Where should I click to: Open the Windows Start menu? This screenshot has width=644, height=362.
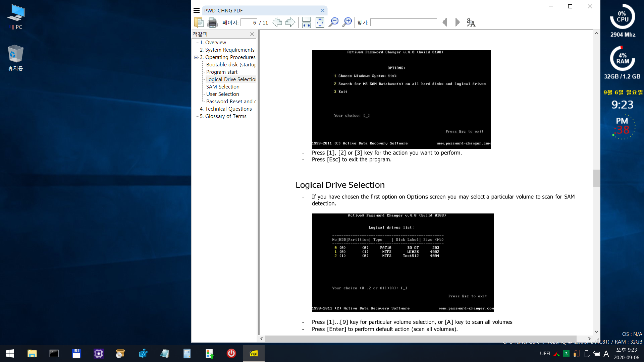tap(10, 354)
